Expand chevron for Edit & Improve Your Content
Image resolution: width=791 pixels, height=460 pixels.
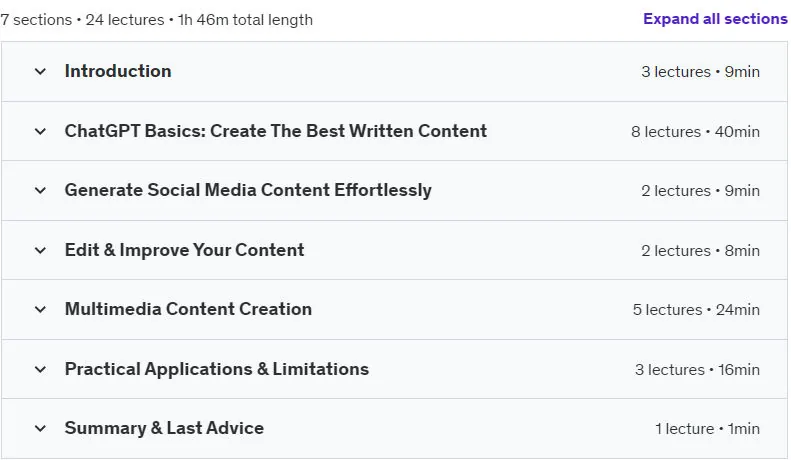point(40,251)
